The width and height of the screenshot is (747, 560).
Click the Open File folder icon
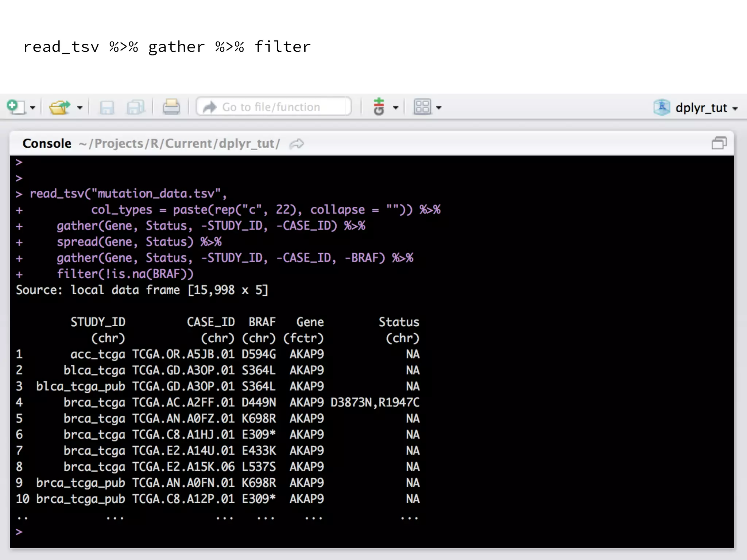coord(59,107)
